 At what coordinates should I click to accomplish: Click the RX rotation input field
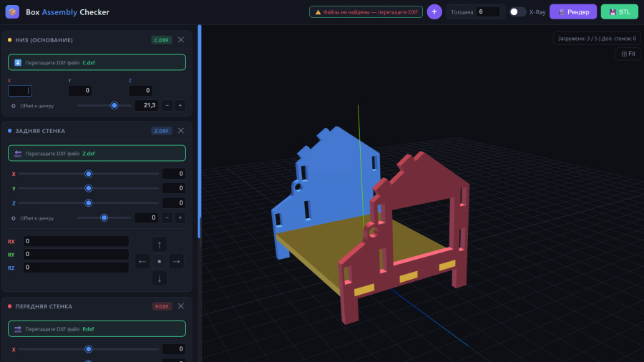[x=76, y=241]
